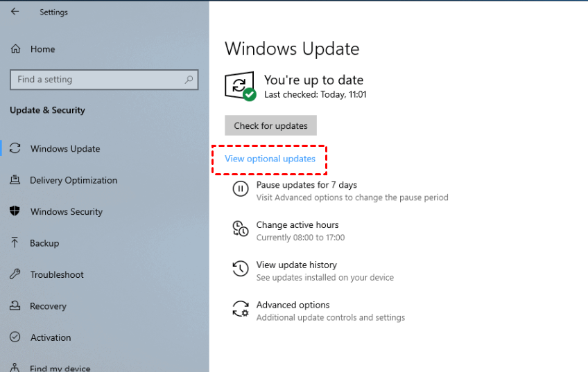Image resolution: width=588 pixels, height=372 pixels.
Task: Click the pause circle icon
Action: pyautogui.click(x=241, y=188)
